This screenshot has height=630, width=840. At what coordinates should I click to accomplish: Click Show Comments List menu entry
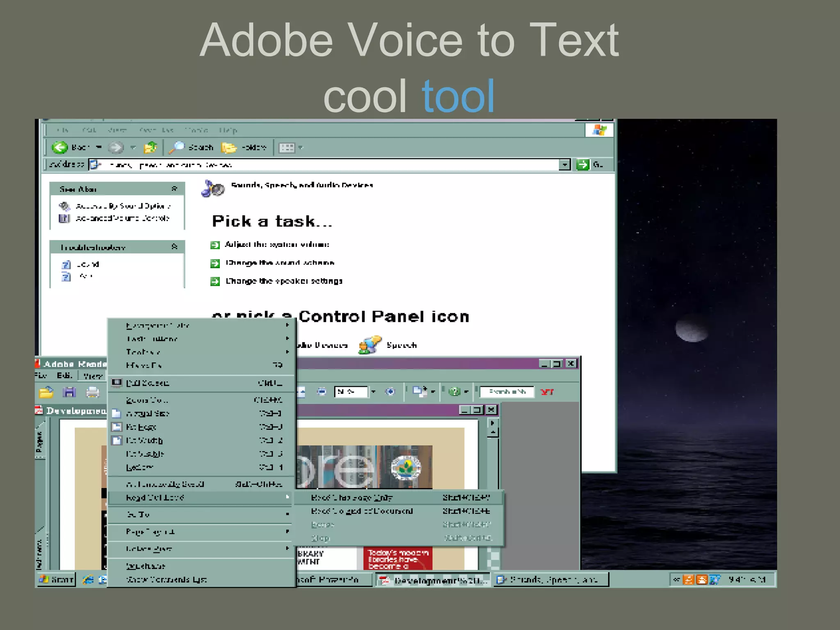point(201,580)
